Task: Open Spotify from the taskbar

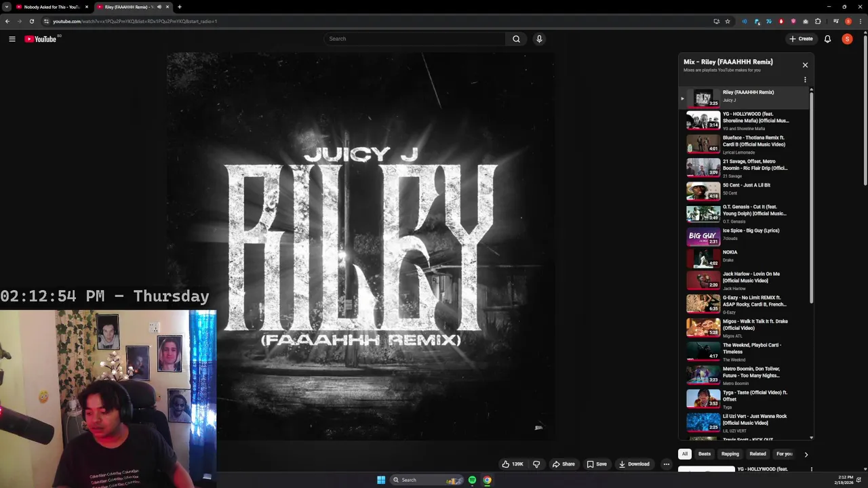Action: click(472, 480)
